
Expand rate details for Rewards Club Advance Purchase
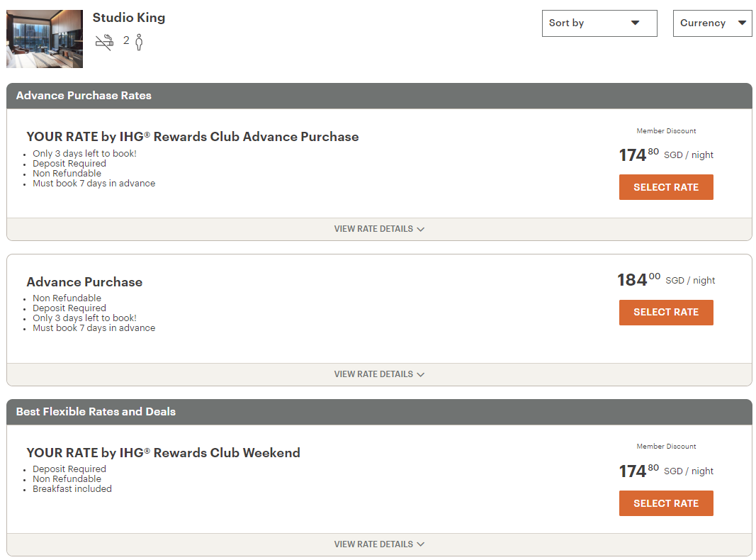pos(379,229)
